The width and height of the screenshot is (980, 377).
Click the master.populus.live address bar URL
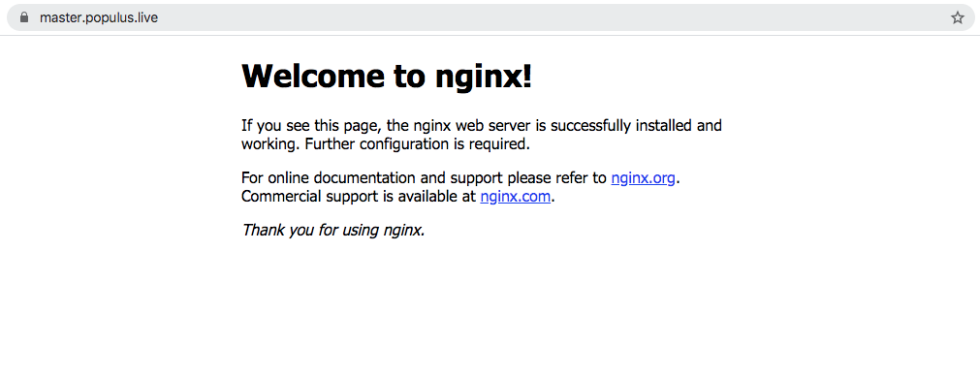[x=99, y=17]
